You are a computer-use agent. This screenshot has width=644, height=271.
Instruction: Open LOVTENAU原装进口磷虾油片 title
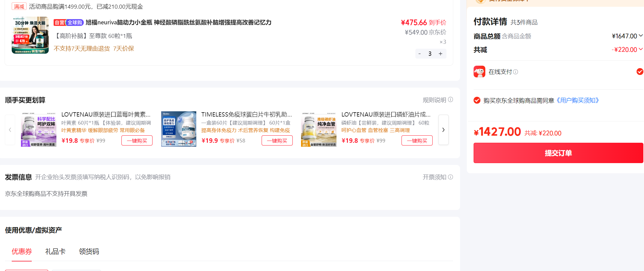[386, 114]
